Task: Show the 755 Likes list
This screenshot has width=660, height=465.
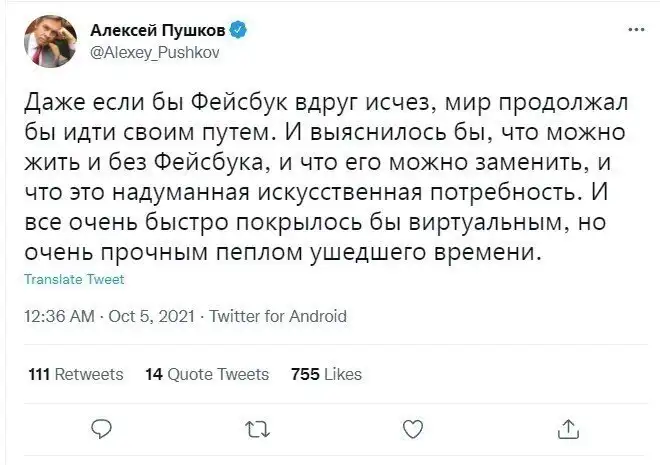Action: click(x=326, y=374)
